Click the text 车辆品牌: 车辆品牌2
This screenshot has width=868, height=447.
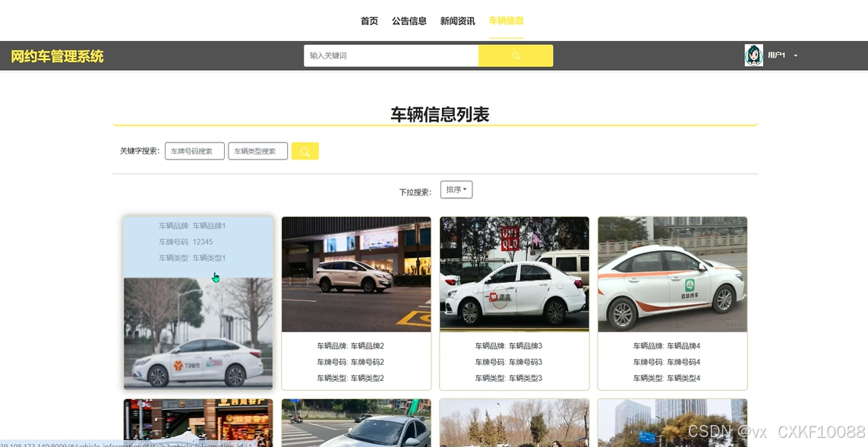click(350, 346)
